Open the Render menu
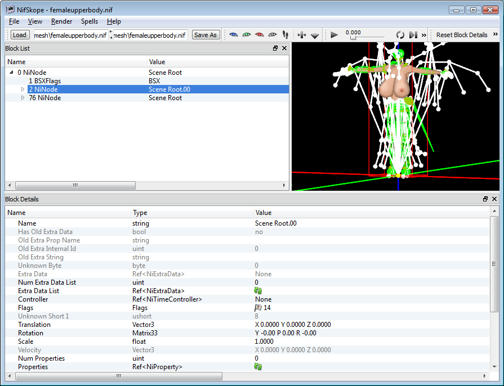This screenshot has height=386, width=504. (61, 22)
